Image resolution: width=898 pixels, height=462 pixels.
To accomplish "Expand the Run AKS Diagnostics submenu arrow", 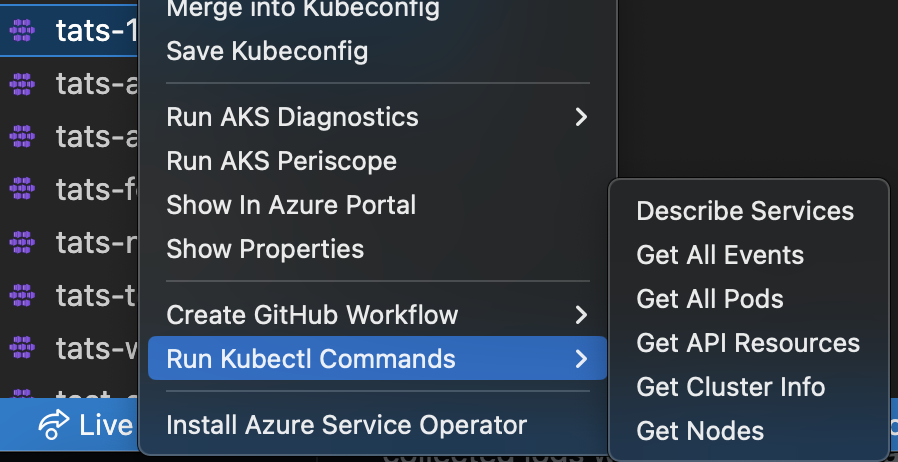I will [581, 117].
